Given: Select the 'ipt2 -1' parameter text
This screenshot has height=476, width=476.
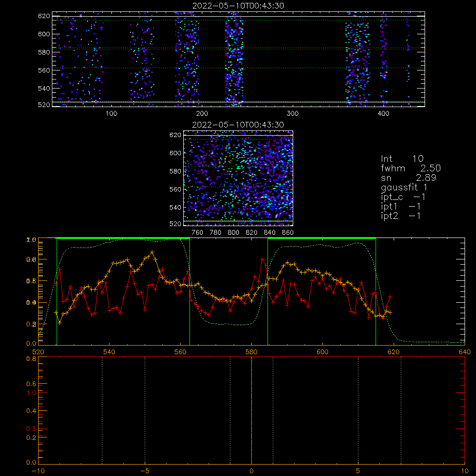Looking at the screenshot, I should click(x=401, y=216).
